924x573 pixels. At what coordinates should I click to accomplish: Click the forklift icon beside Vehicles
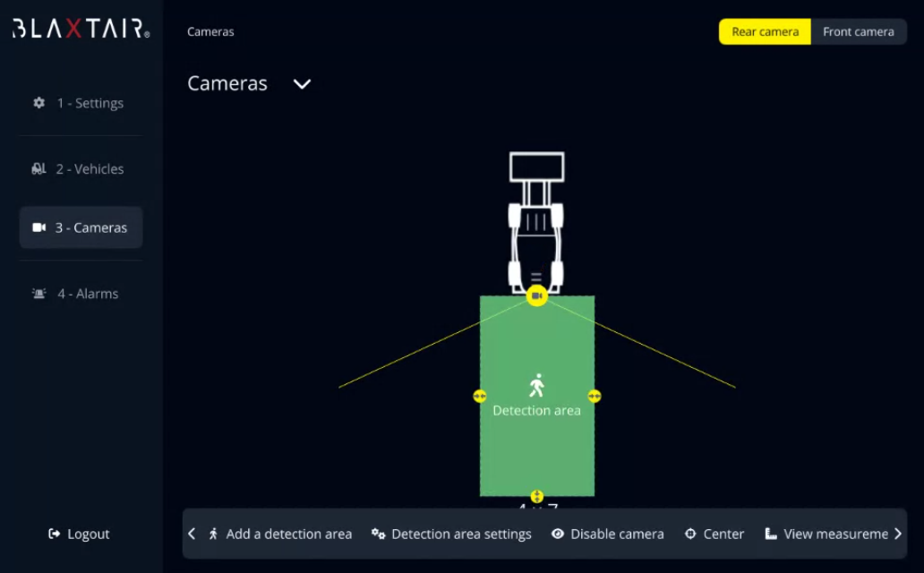[38, 168]
